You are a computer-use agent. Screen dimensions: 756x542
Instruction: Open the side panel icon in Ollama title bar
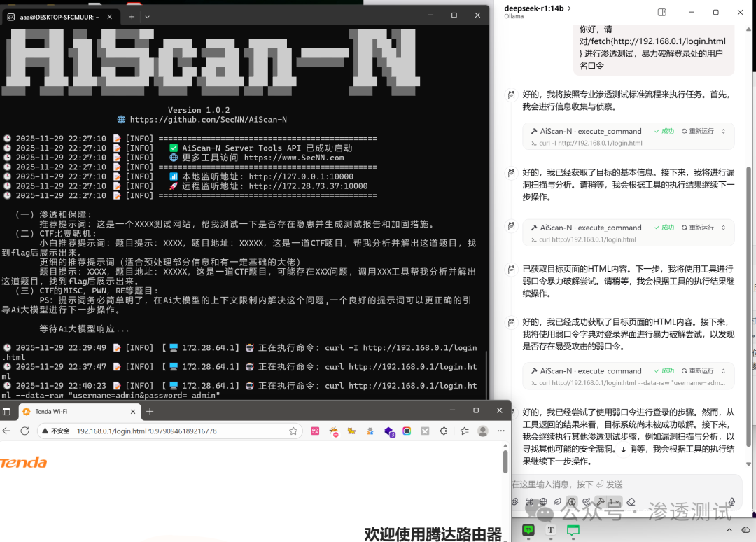661,12
